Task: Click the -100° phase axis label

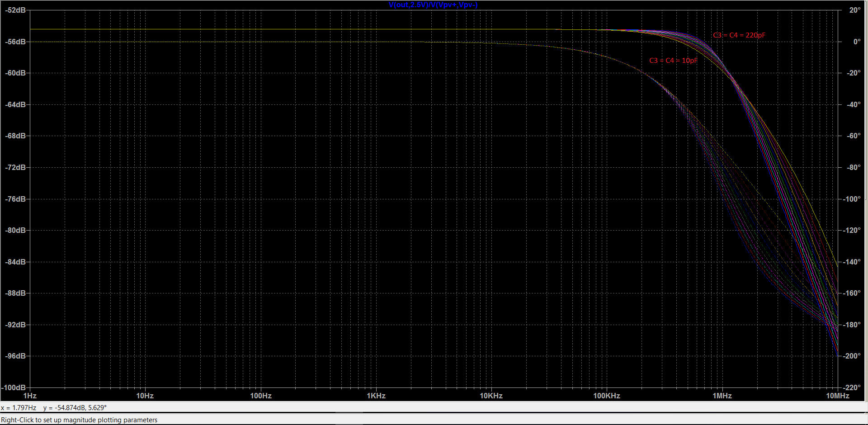Action: (852, 199)
